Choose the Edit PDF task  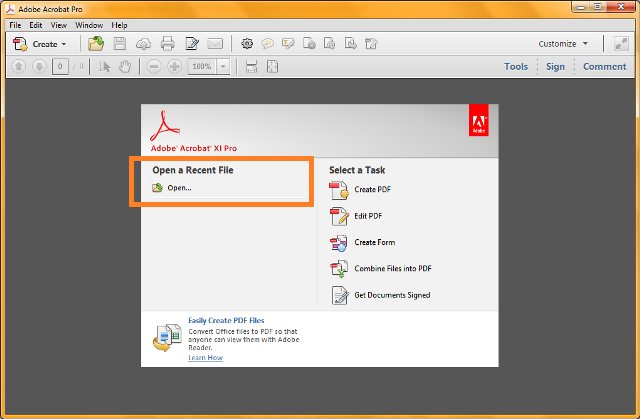(x=356, y=216)
